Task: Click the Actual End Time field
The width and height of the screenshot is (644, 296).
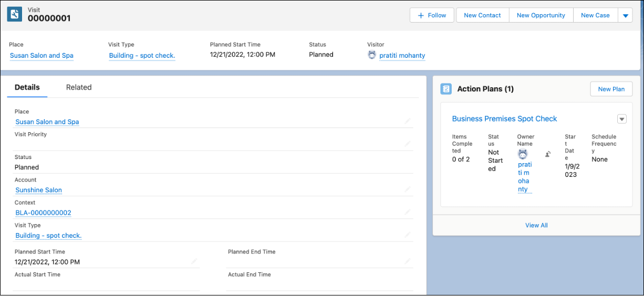Action: coord(319,281)
